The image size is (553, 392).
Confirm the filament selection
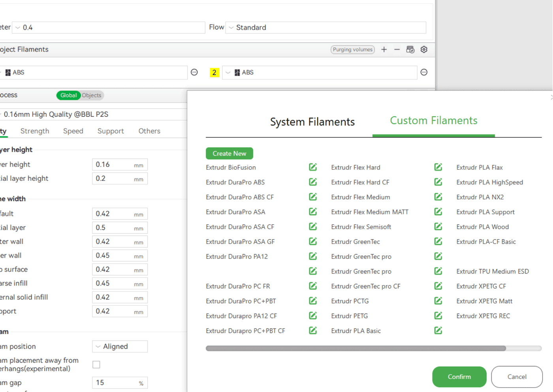coord(459,377)
